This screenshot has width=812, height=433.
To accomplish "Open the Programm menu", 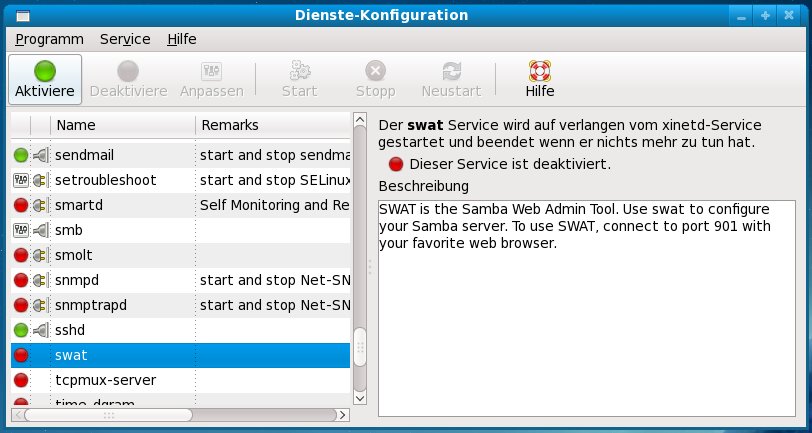I will 49,39.
